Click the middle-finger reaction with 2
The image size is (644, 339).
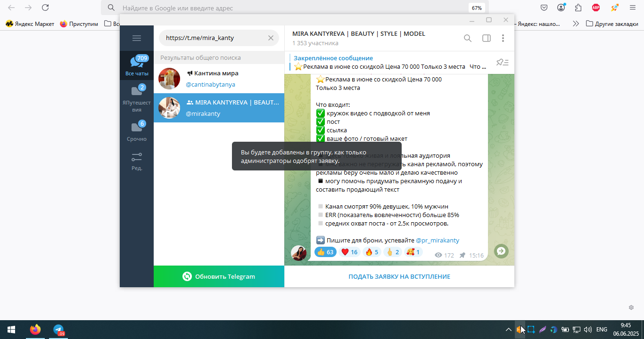point(393,252)
